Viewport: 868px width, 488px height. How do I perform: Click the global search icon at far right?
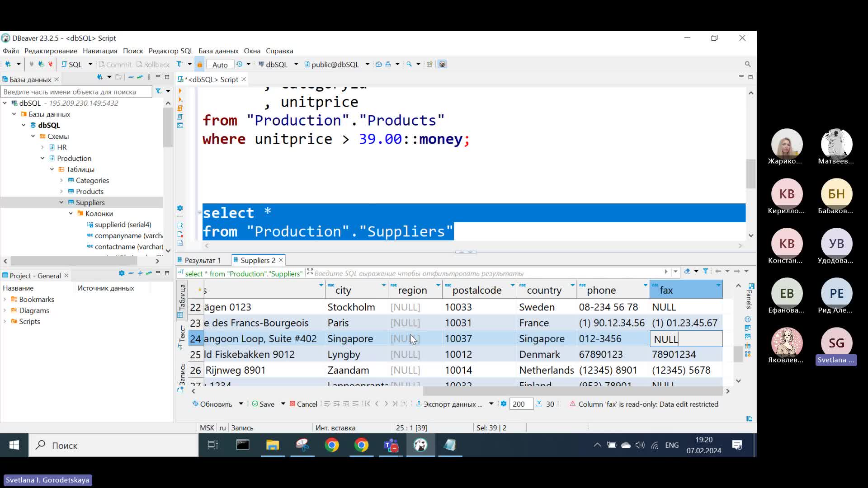coord(748,64)
